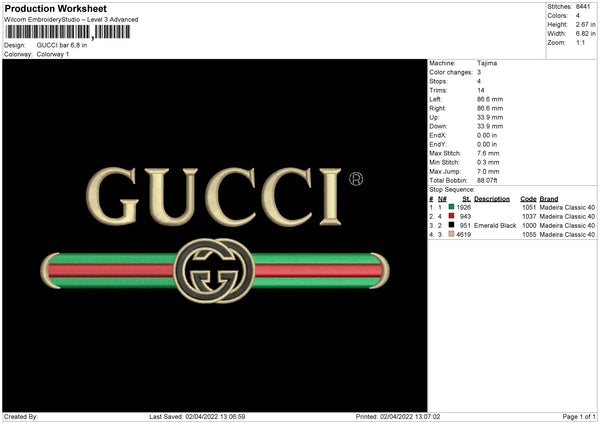Click the Trims value 14
This screenshot has height=424, width=600.
pyautogui.click(x=481, y=90)
